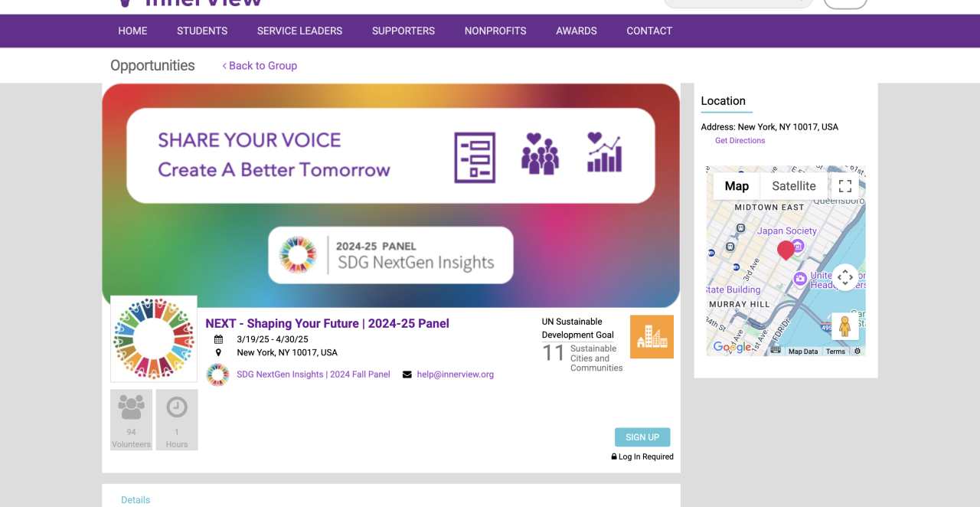980x507 pixels.
Task: Click the people with heart banner icon
Action: coord(540,153)
